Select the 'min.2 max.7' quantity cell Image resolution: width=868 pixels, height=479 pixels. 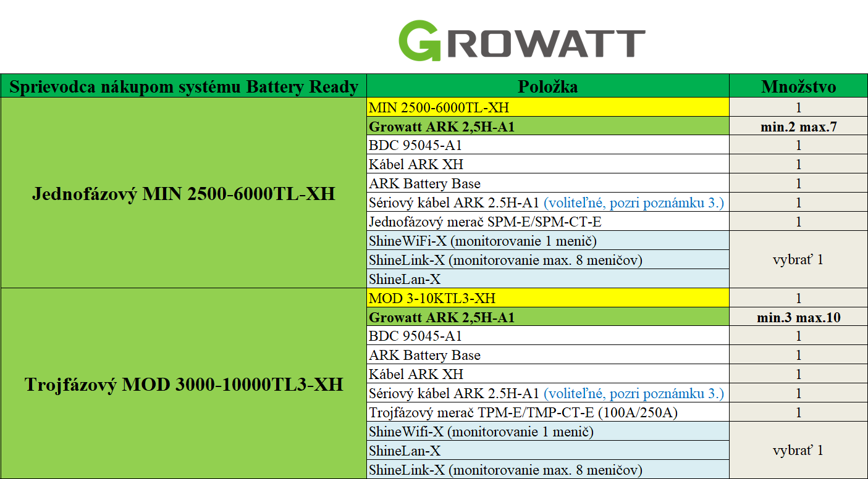[798, 127]
